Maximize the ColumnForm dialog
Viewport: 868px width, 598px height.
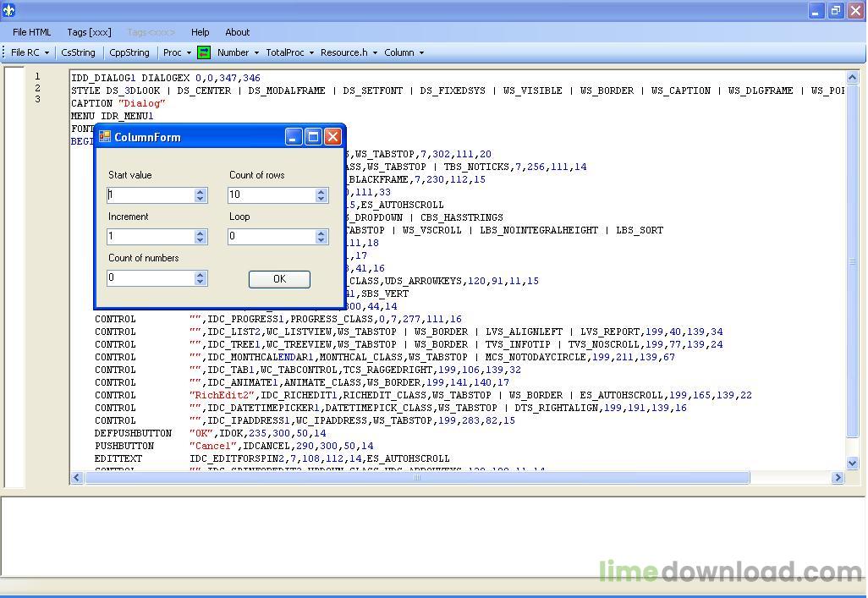tap(313, 136)
